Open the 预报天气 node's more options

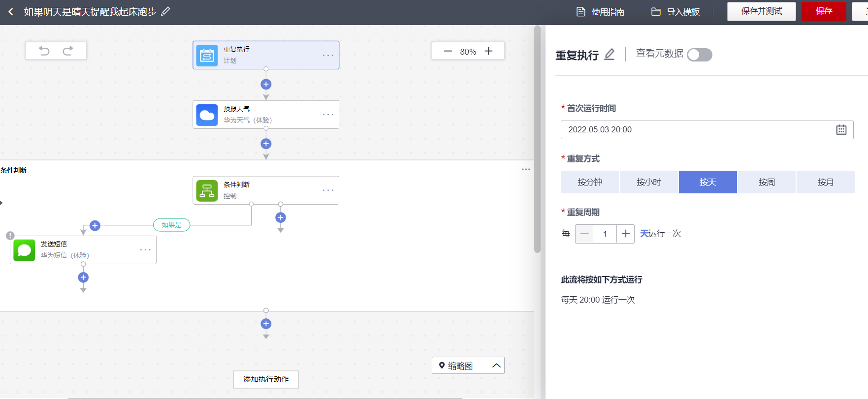(x=328, y=114)
